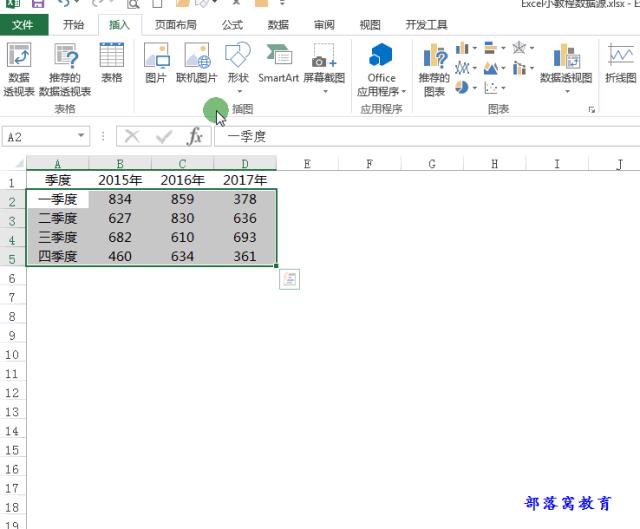Viewport: 640px width, 529px height.
Task: Open the bar chart dropdown
Action: 494,48
